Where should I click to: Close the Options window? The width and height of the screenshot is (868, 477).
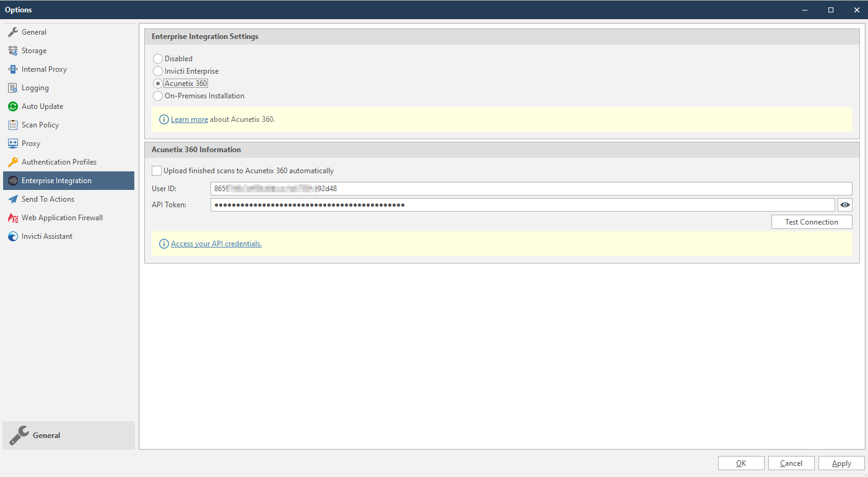856,9
